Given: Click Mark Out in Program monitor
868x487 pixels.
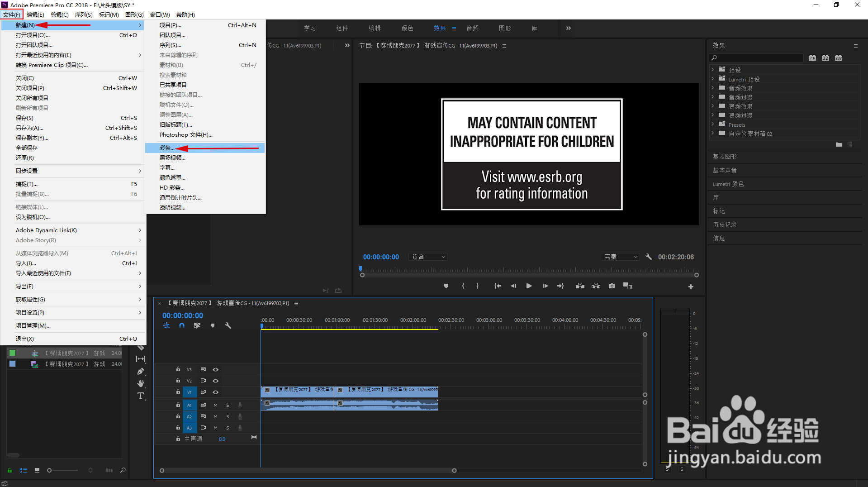Looking at the screenshot, I should (477, 286).
